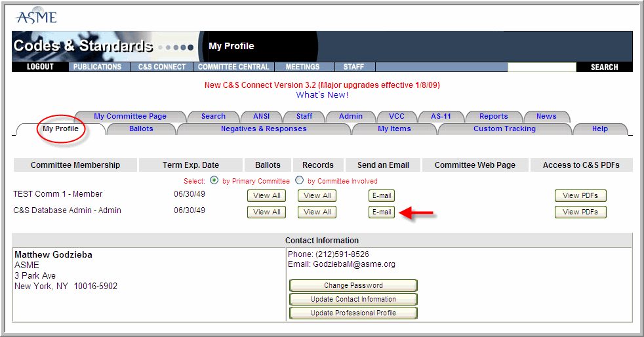Switch to the Staff tab
This screenshot has width=644, height=337.
click(304, 116)
